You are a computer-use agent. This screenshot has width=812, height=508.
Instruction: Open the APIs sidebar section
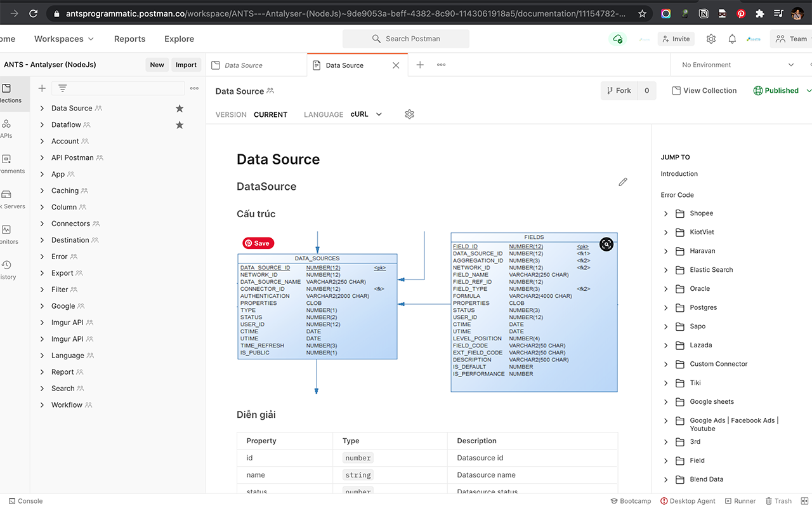click(x=6, y=129)
